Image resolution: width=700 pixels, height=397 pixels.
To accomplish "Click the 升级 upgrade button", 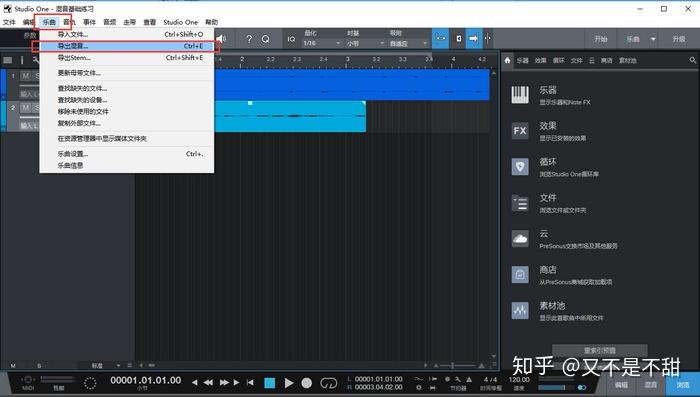I will [x=679, y=39].
